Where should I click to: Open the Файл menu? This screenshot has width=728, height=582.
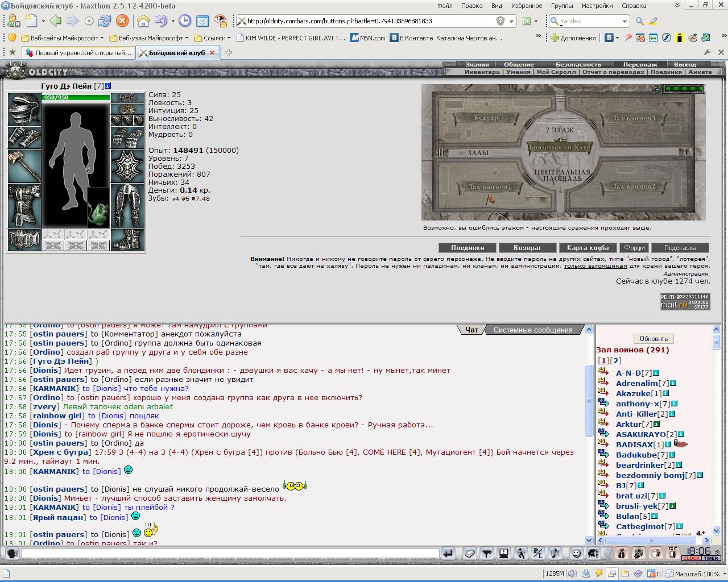point(445,6)
